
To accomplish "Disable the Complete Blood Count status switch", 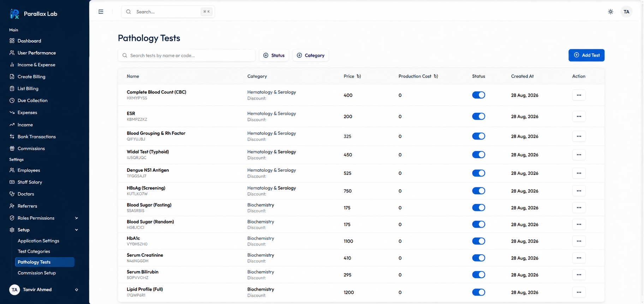I will 478,95.
